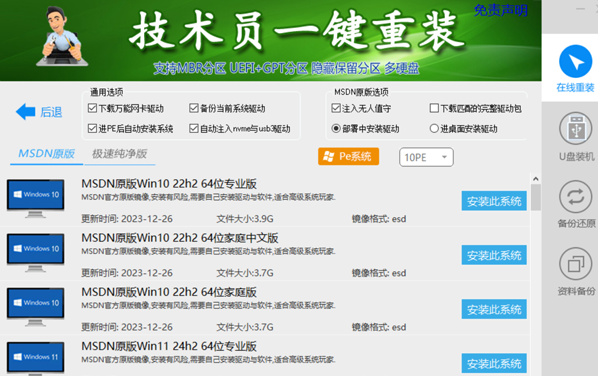
Task: Click the 后退 back text
Action: point(51,112)
